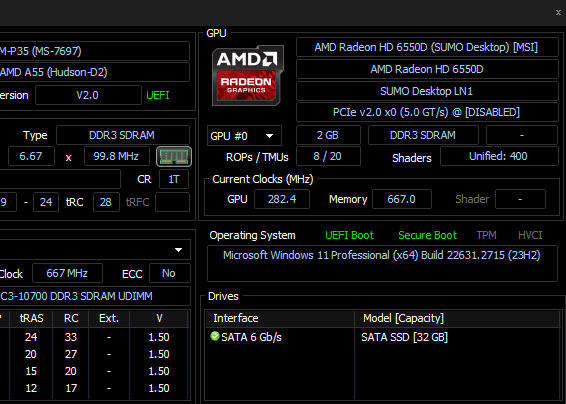
Task: Click the motherboard field 'M-P35 (MS-7697)'
Action: point(95,51)
